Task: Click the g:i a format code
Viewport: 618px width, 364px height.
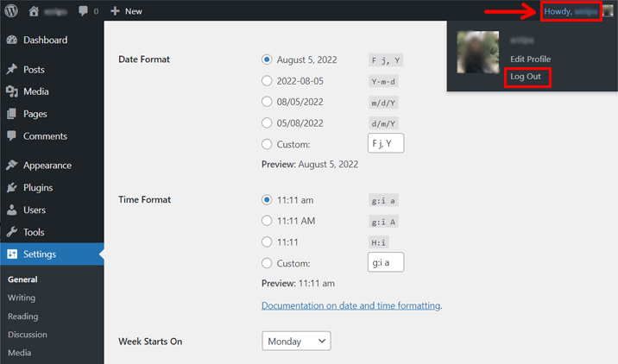Action: pyautogui.click(x=383, y=200)
